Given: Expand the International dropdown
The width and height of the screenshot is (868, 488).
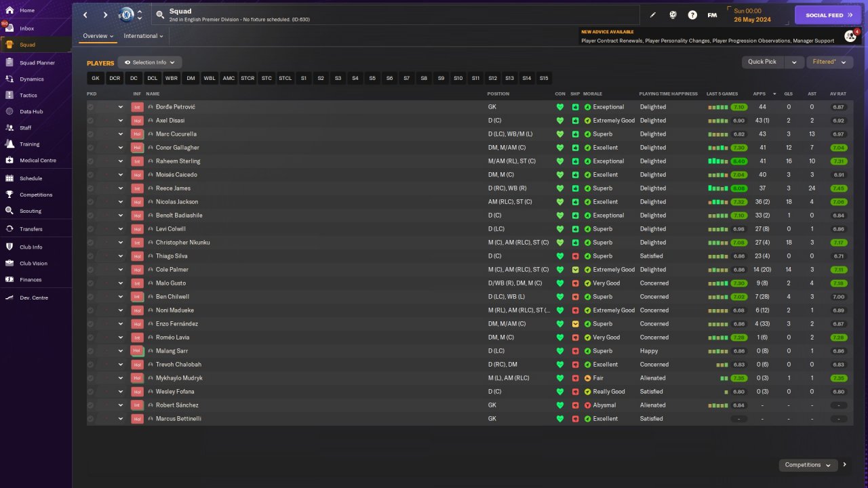Looking at the screenshot, I should pyautogui.click(x=144, y=36).
